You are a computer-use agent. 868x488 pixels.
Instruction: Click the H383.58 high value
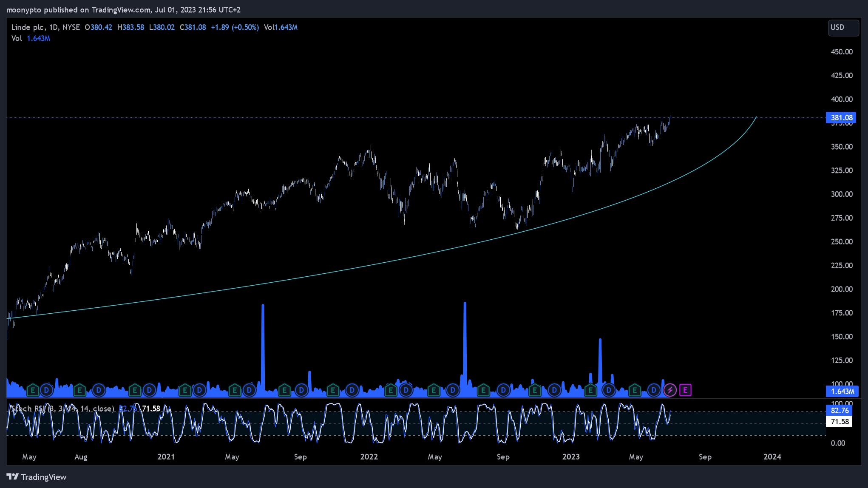(x=130, y=27)
